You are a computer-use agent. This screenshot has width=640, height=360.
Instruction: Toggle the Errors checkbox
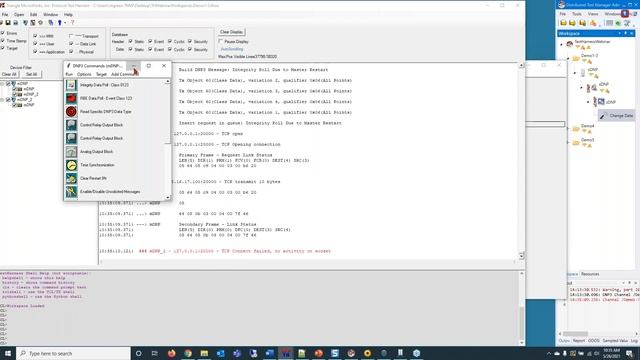point(2,33)
